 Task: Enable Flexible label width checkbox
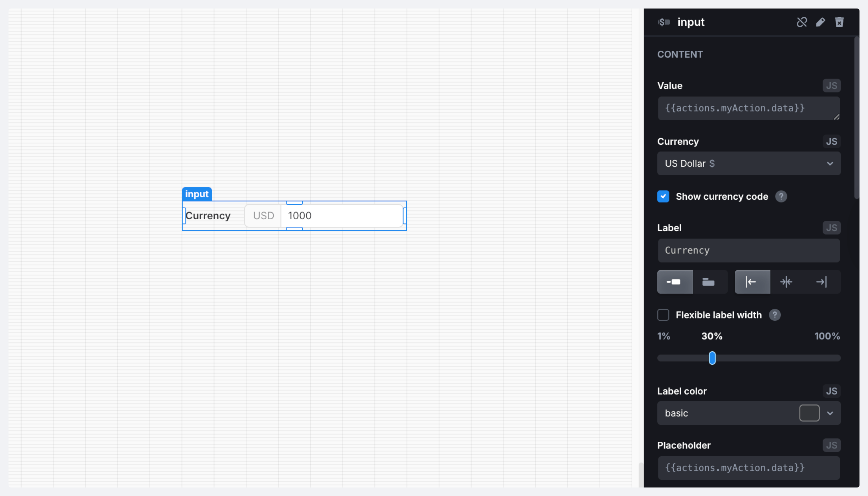pyautogui.click(x=663, y=315)
